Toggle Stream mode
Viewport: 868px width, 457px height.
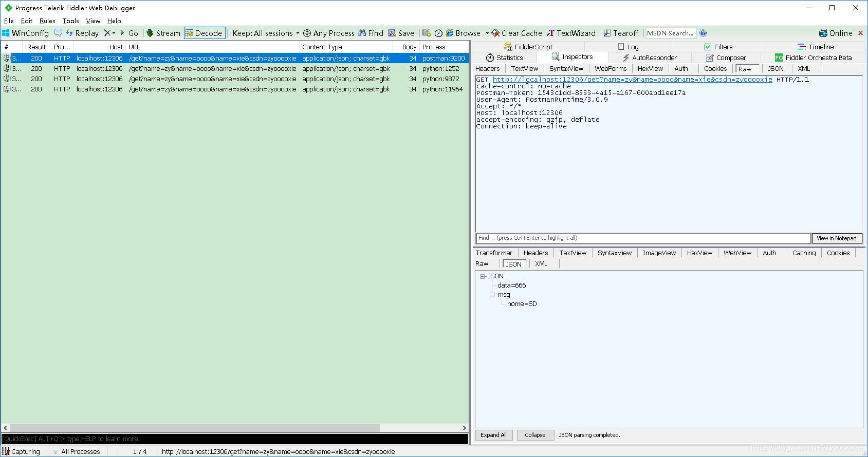[163, 33]
